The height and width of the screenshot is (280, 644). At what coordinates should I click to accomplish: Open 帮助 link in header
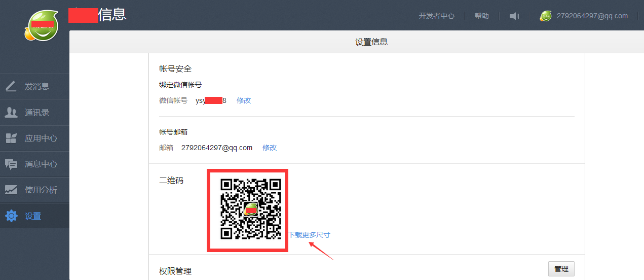(x=482, y=16)
